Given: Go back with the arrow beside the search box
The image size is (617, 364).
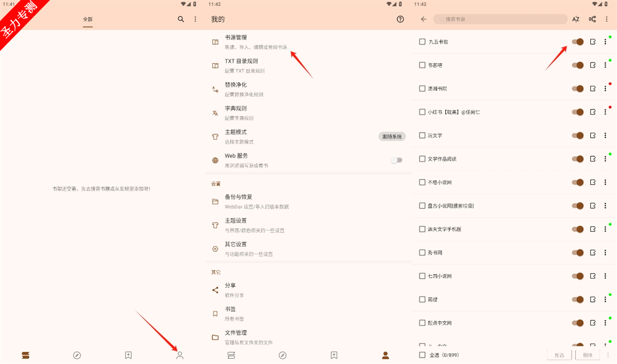Looking at the screenshot, I should [x=424, y=19].
